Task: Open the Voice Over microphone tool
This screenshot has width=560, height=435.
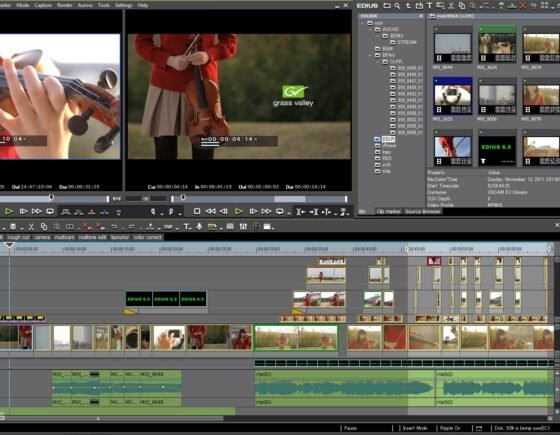Action: point(199,226)
